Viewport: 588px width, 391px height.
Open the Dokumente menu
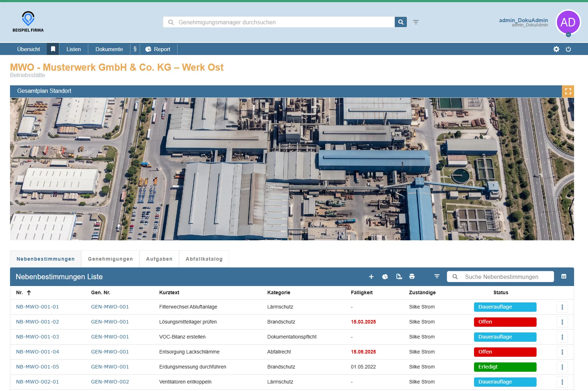pyautogui.click(x=109, y=49)
